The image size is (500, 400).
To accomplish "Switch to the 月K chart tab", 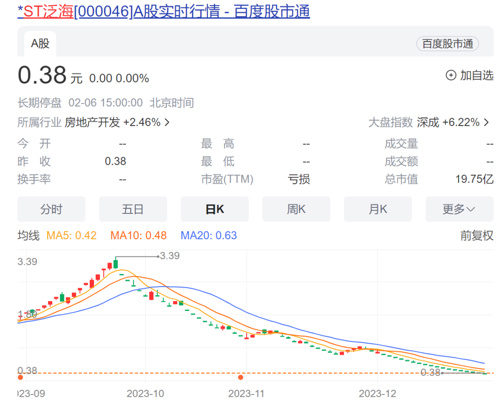I will (378, 209).
